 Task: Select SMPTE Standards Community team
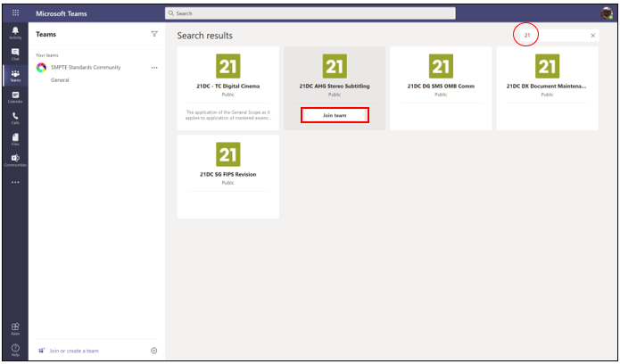[85, 68]
